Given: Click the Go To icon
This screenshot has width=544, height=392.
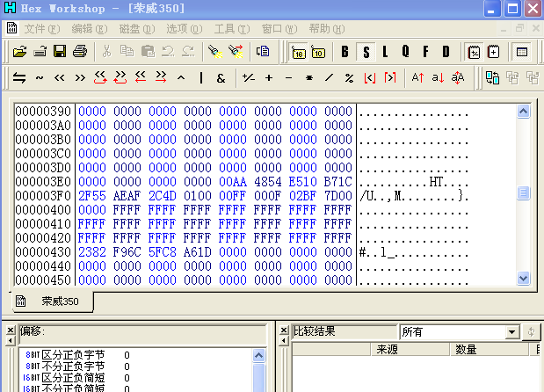Looking at the screenshot, I should (x=263, y=52).
